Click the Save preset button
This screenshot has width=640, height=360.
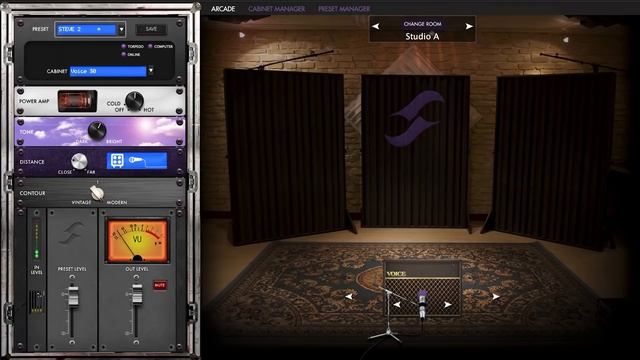click(151, 29)
